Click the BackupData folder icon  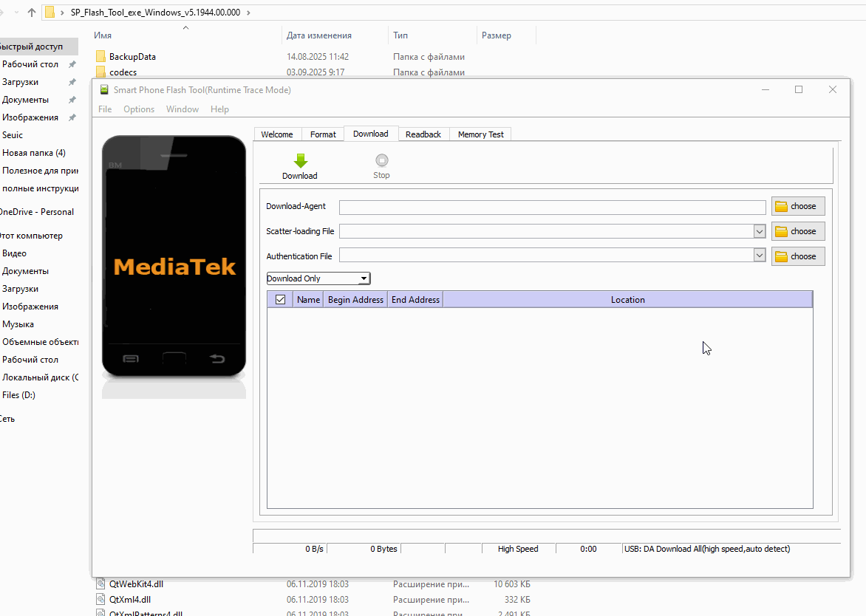tap(101, 57)
